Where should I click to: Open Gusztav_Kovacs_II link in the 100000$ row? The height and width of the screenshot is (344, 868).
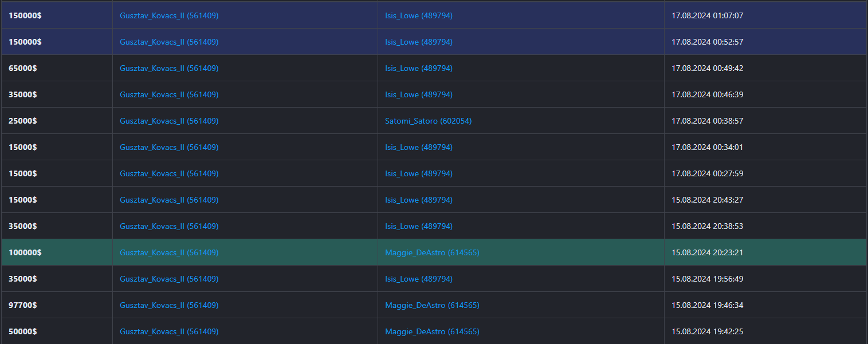pos(168,252)
